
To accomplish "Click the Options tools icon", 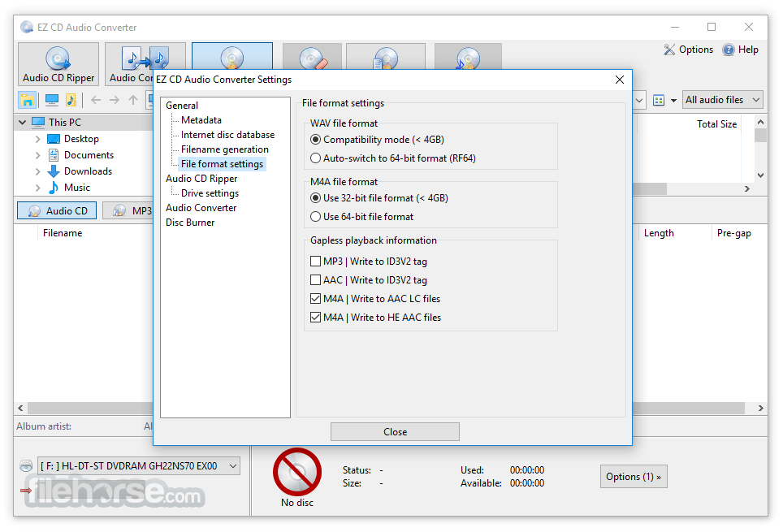I will point(669,50).
